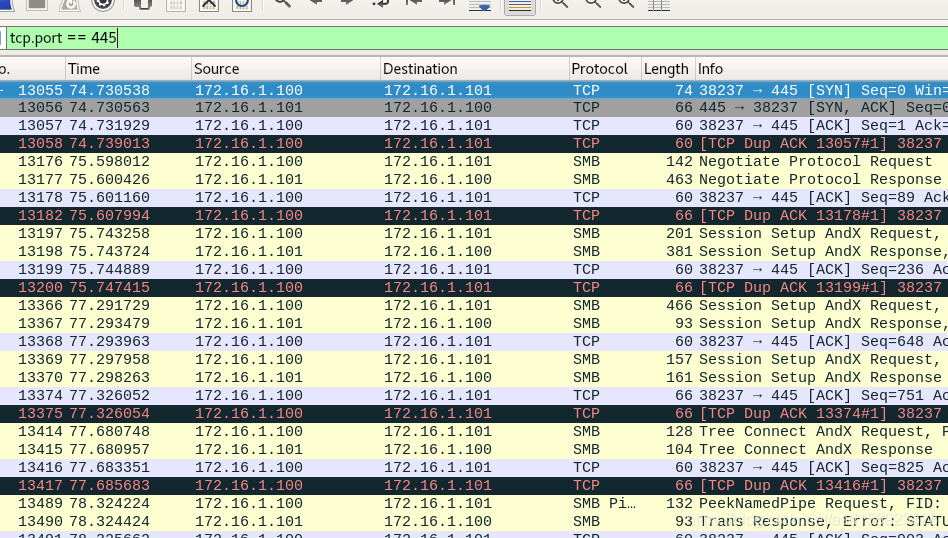Stop the capture with square icon
This screenshot has width=948, height=538.
click(x=38, y=4)
